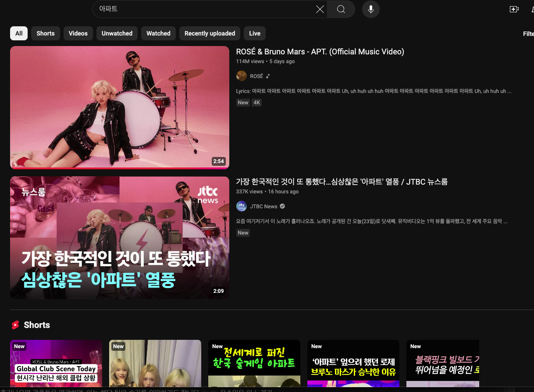
Task: Click ROSÉ's channel avatar
Action: 241,75
